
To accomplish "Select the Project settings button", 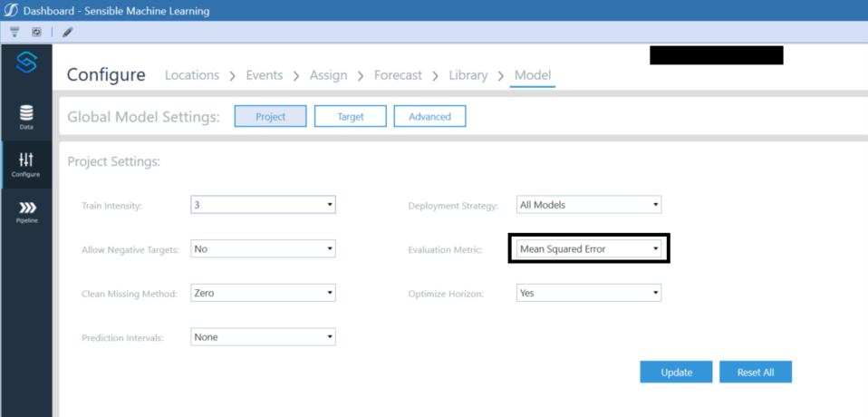I will click(x=270, y=116).
